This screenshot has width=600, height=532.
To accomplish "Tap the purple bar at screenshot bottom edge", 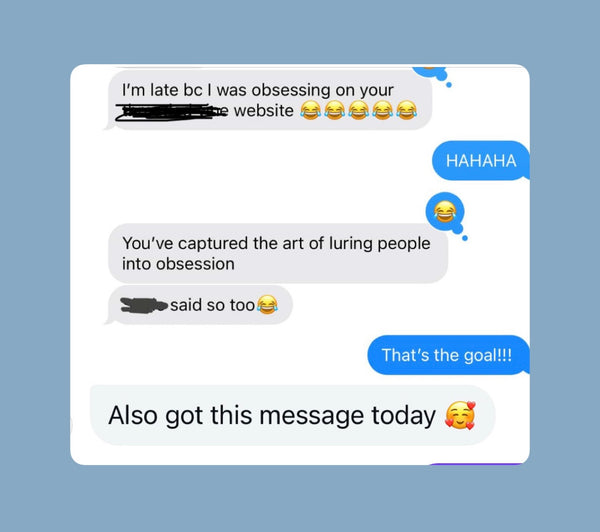I will click(x=476, y=464).
